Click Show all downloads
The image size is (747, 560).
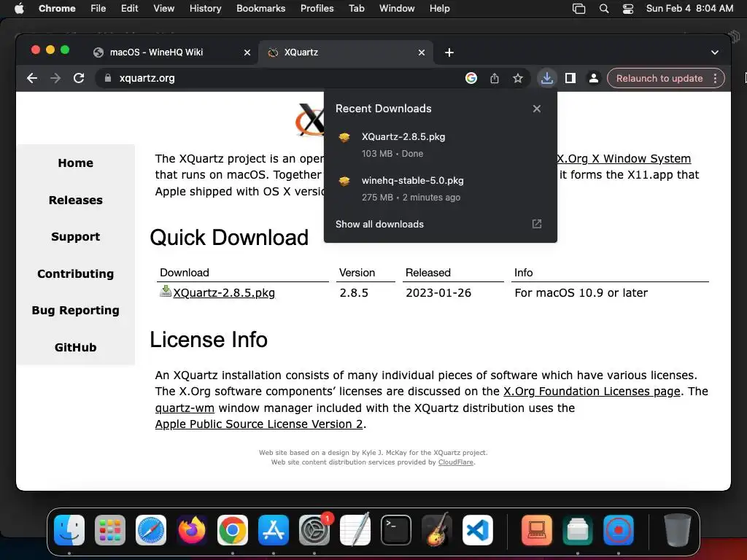coord(379,224)
